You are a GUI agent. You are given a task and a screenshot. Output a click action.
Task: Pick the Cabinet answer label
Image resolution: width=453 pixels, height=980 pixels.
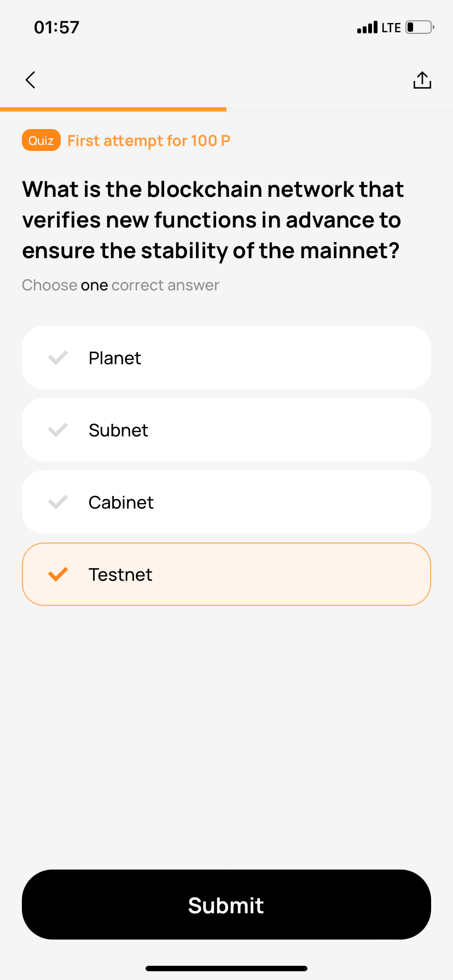(121, 503)
